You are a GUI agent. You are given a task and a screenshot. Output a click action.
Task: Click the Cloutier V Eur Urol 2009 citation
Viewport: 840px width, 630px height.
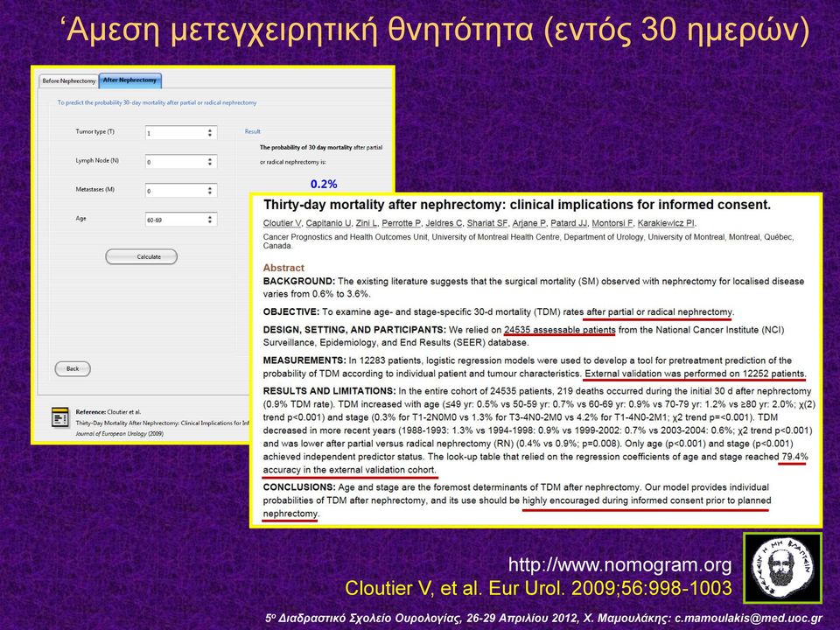tap(538, 588)
